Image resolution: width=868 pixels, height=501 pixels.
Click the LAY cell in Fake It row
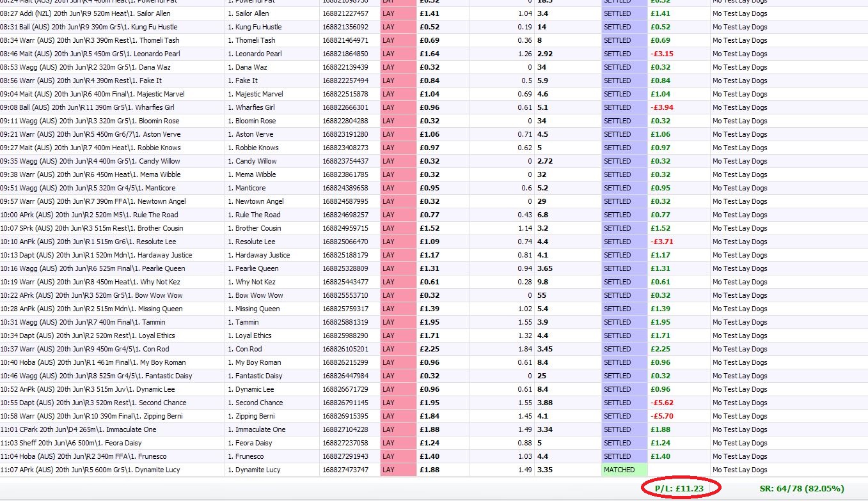tap(398, 81)
